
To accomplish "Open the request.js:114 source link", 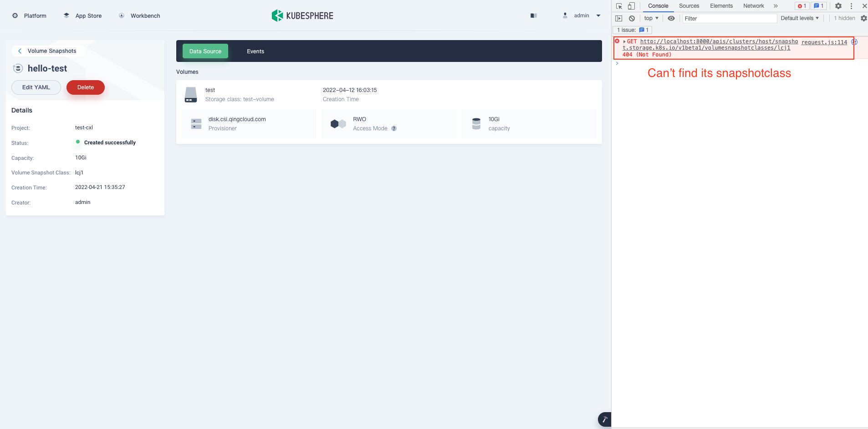I will [824, 42].
